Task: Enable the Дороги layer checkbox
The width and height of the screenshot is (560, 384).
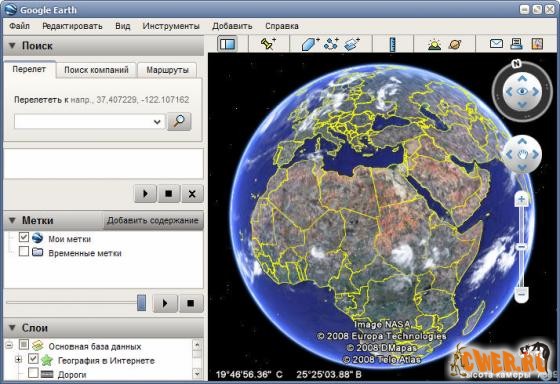Action: pos(33,373)
